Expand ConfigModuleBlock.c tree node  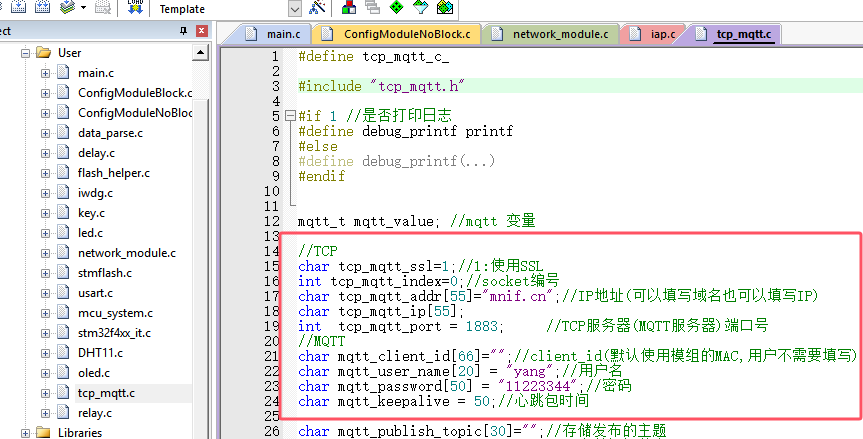tap(45, 93)
